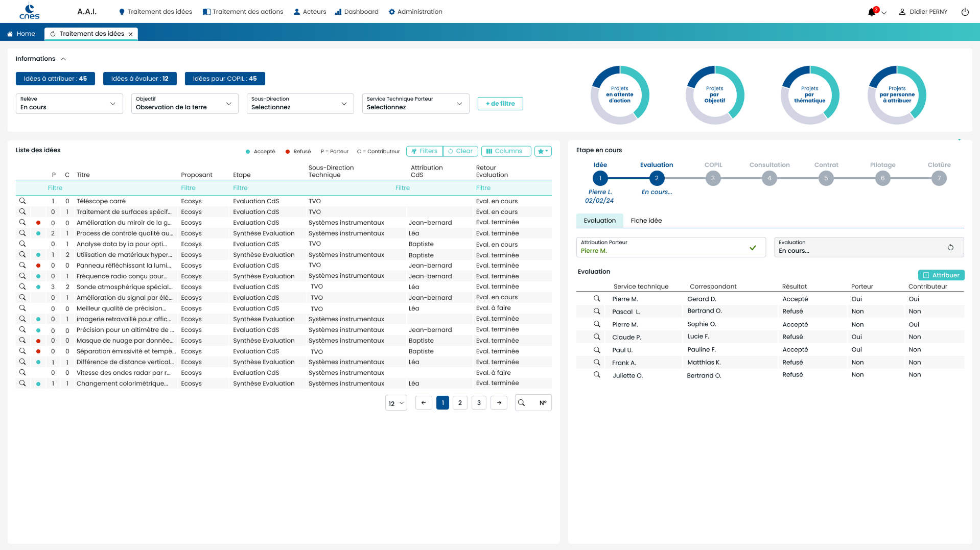Image resolution: width=980 pixels, height=550 pixels.
Task: Click magnifier icon for Téléscope carré row
Action: tap(22, 201)
